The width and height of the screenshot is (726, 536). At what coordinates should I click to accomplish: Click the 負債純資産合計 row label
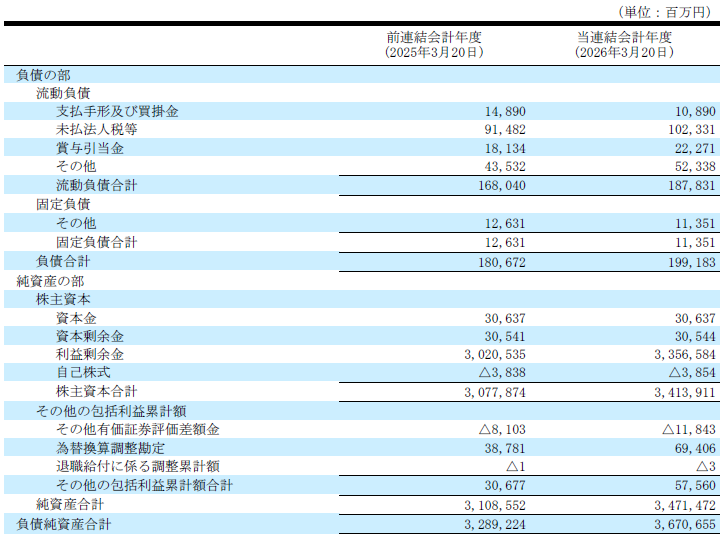(x=63, y=524)
